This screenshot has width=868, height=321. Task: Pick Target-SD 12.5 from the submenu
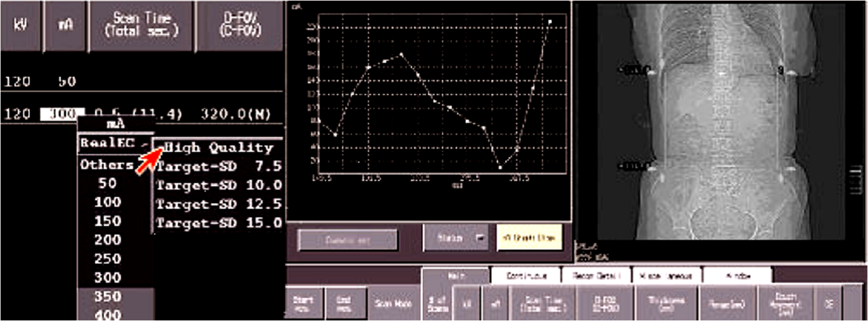click(x=219, y=204)
